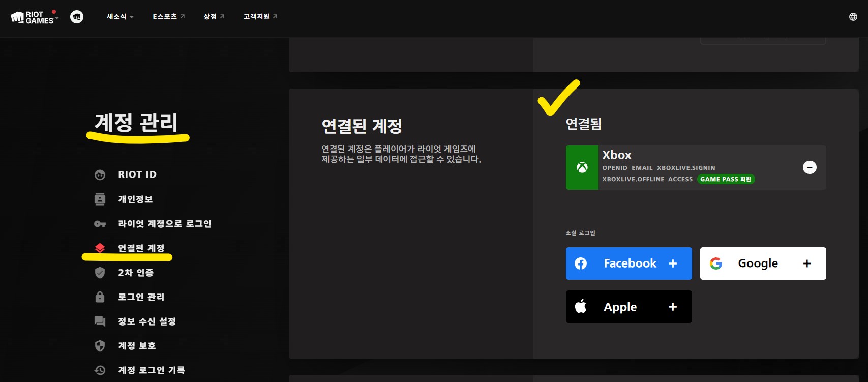The width and height of the screenshot is (868, 382).
Task: Go to 라이엇 계정으로 로그인 section
Action: point(165,224)
